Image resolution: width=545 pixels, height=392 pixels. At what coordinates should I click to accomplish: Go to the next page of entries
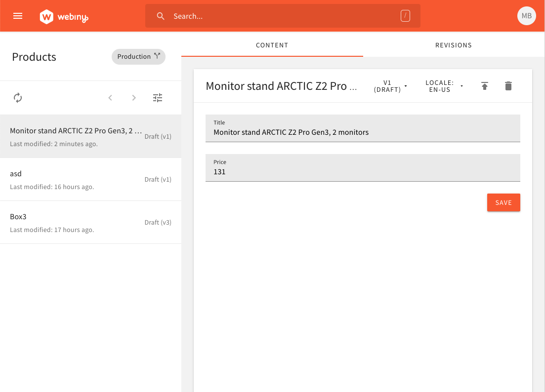coord(134,98)
